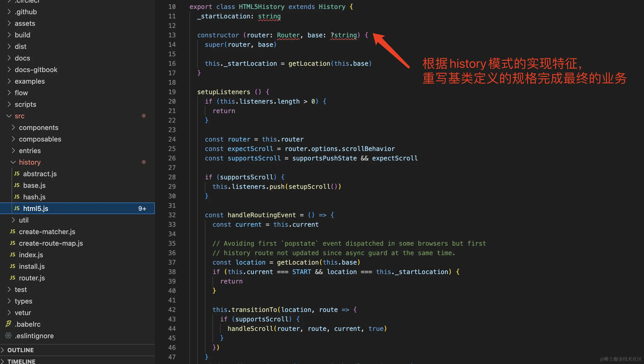Expand the components folder
Screen dimensions: 644x364
point(38,128)
